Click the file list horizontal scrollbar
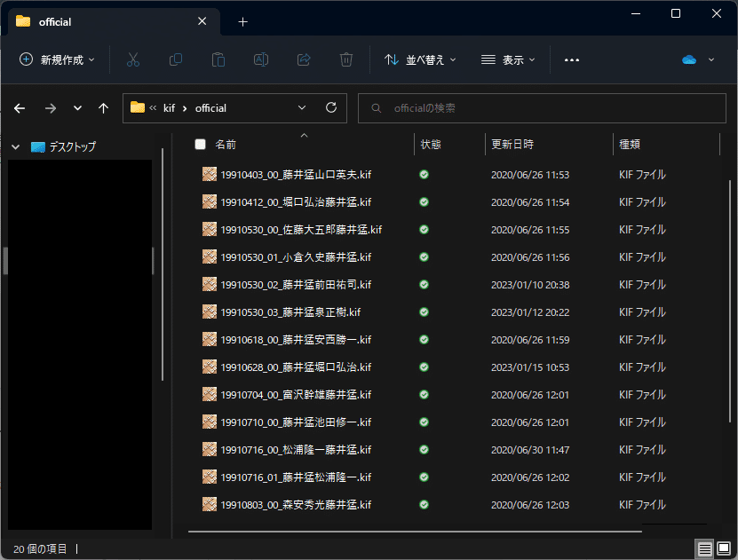The image size is (738, 560). coord(415,532)
